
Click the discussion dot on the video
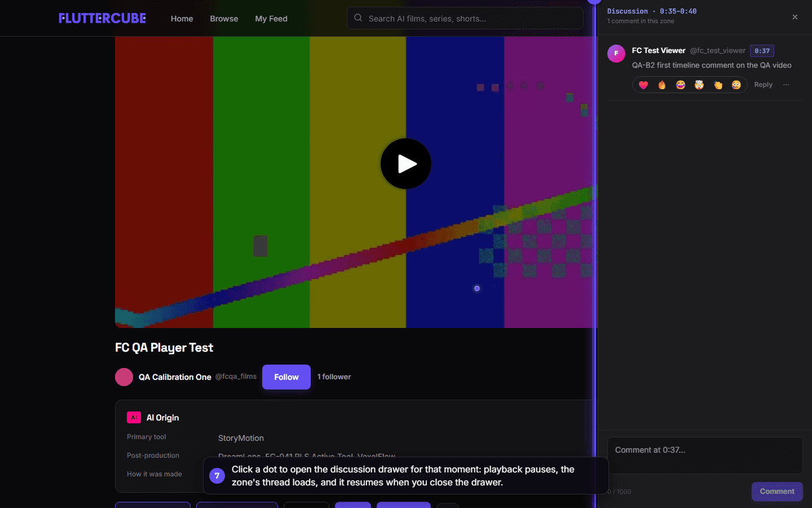[477, 288]
